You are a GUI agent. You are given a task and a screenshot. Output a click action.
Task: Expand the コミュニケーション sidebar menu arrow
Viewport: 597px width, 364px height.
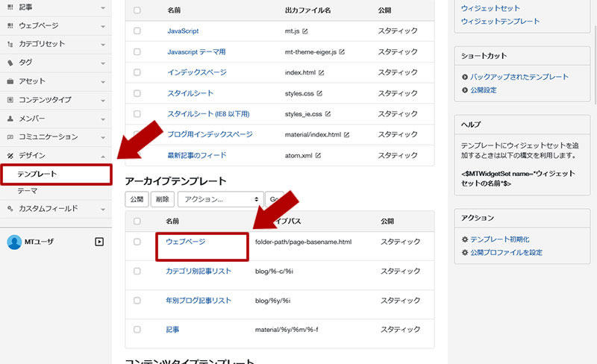coord(103,137)
